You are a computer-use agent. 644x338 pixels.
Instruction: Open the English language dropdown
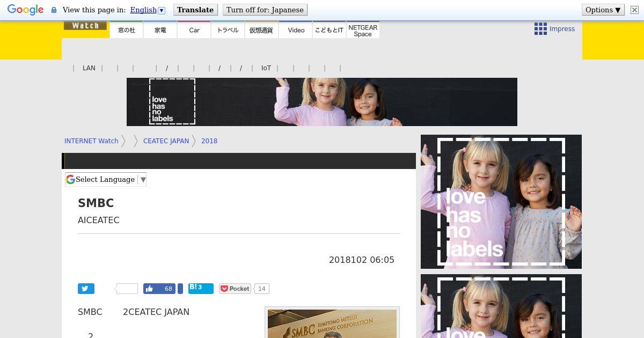tap(148, 10)
